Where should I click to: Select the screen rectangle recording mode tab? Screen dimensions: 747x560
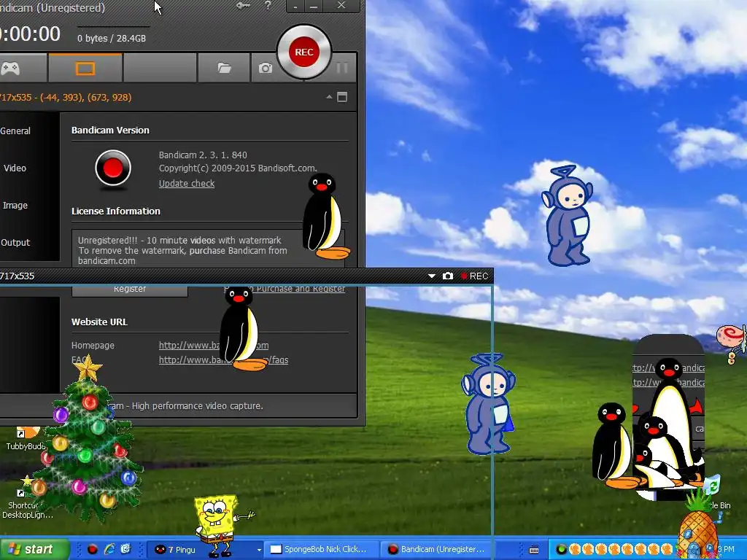pyautogui.click(x=85, y=68)
